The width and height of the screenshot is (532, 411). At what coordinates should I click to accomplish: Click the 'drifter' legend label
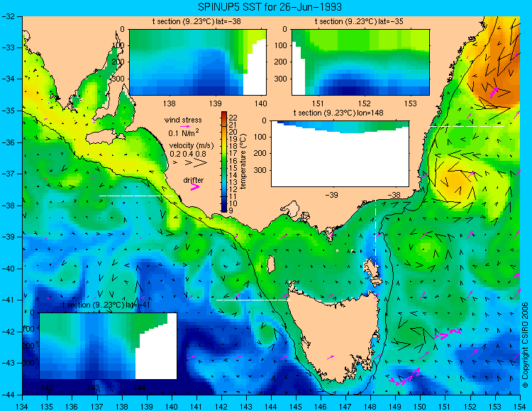pyautogui.click(x=194, y=180)
